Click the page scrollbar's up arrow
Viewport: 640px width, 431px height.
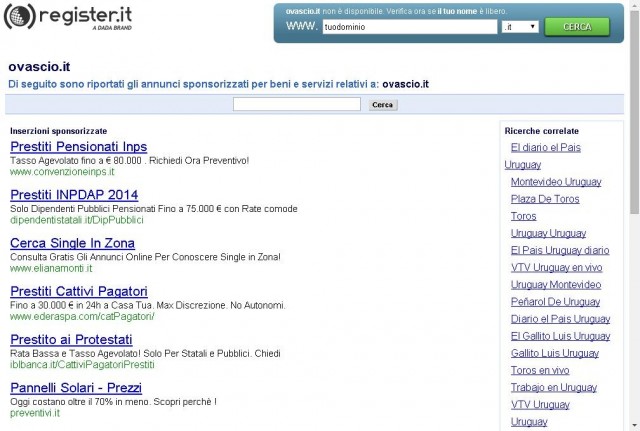tap(635, 4)
